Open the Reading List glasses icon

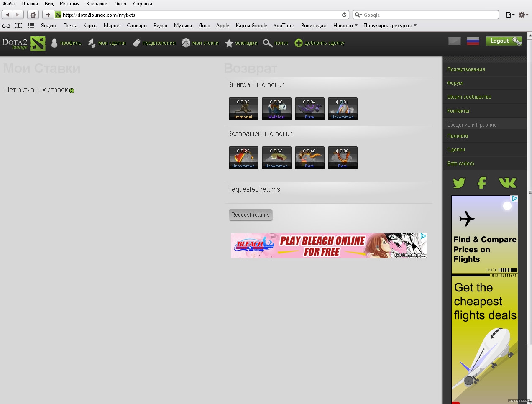(x=6, y=26)
